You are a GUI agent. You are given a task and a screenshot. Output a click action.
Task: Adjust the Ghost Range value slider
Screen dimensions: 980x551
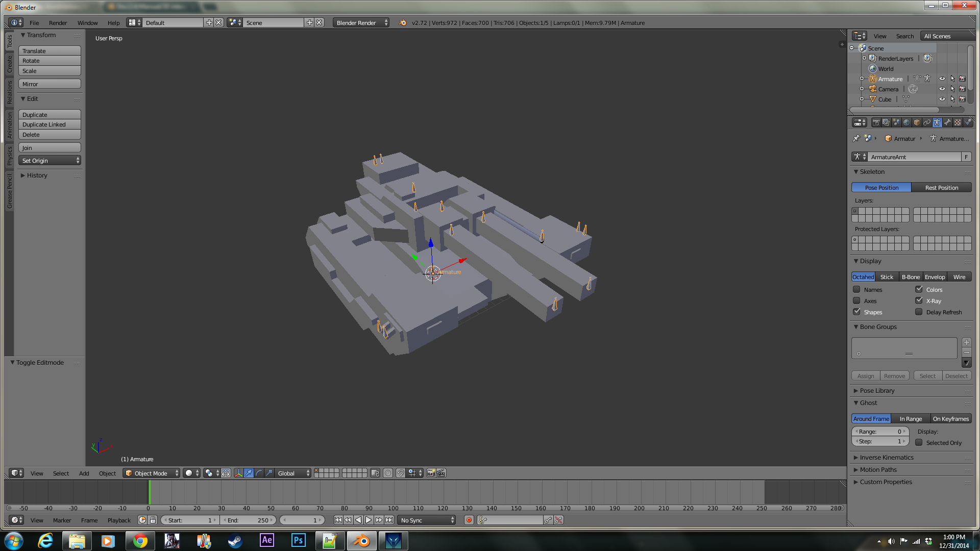point(880,431)
